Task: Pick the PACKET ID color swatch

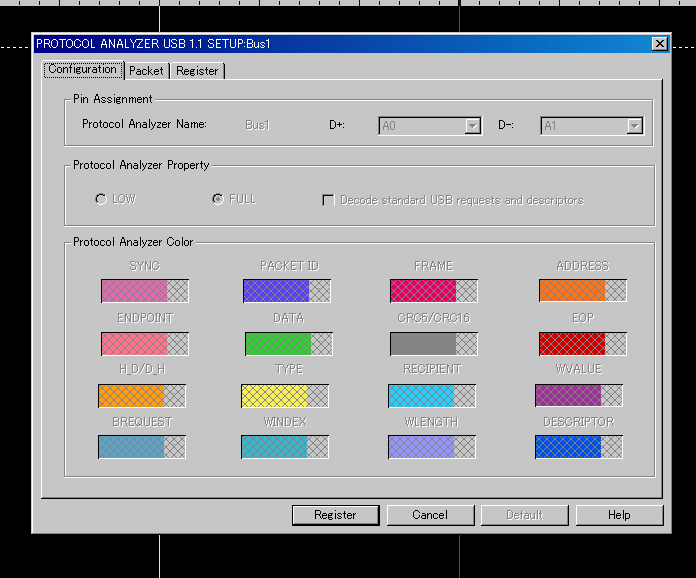Action: click(x=287, y=291)
